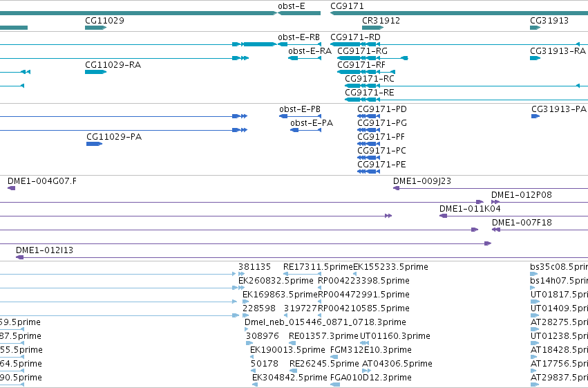The width and height of the screenshot is (588, 388).
Task: Click EST EK155233.5prime
Action: point(354,274)
